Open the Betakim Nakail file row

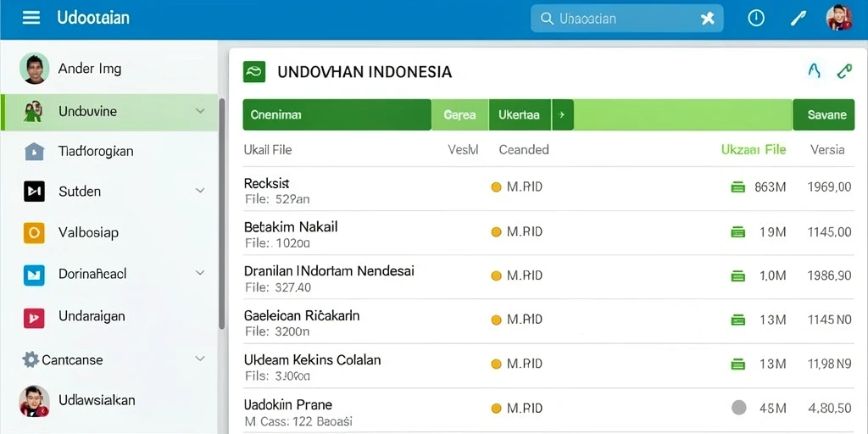coord(548,233)
